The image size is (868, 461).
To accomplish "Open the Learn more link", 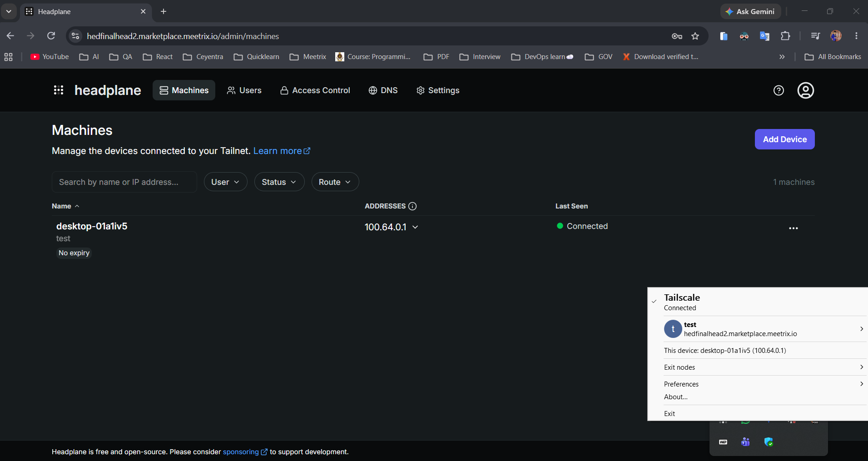I will tap(282, 151).
